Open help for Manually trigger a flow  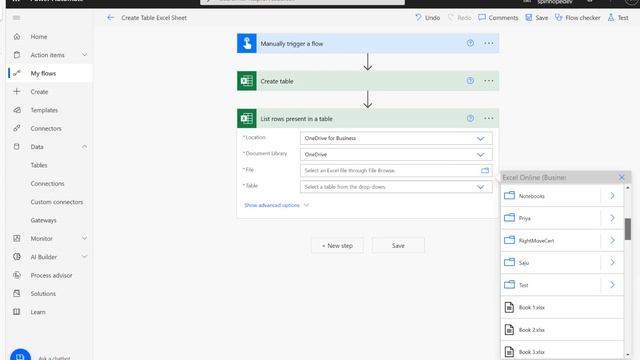(470, 43)
